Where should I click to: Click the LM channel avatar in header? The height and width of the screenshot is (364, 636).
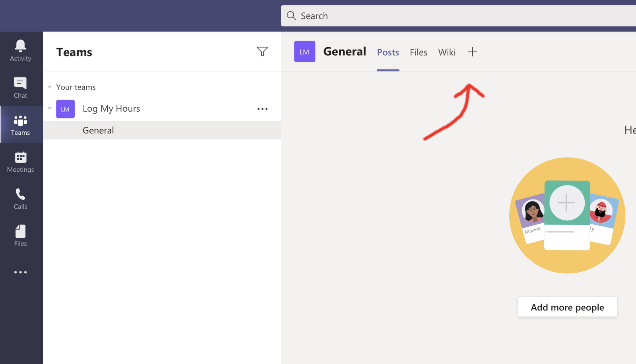click(x=304, y=52)
